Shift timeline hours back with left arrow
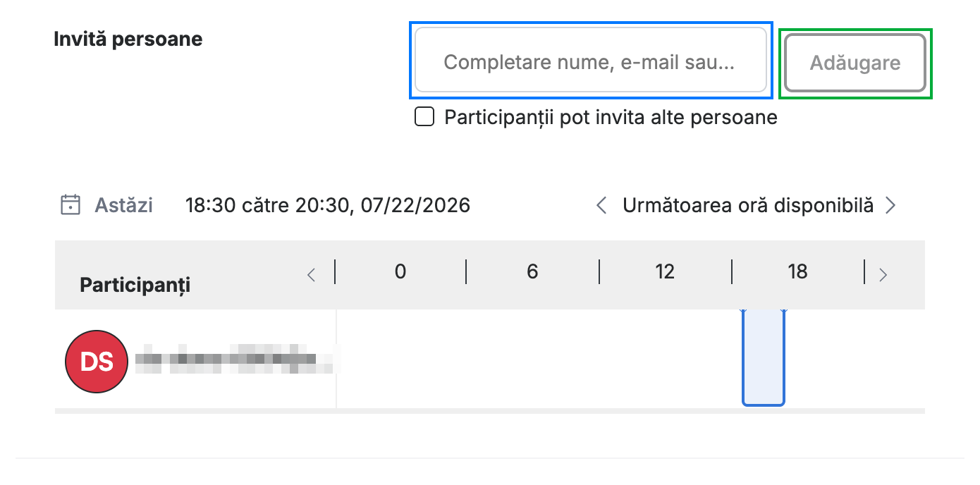Viewport: 980px width, 485px height. (311, 275)
